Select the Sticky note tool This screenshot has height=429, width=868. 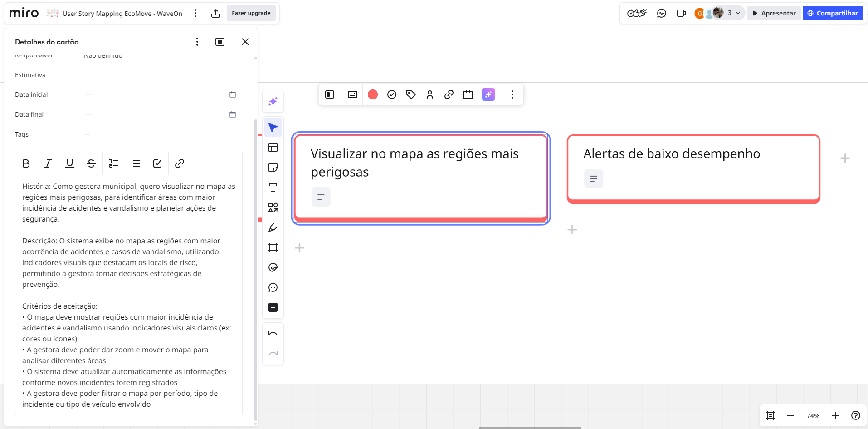(x=273, y=168)
